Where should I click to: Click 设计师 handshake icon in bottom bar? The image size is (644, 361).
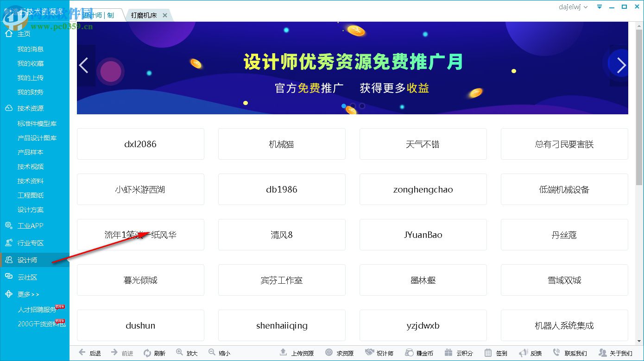[369, 353]
